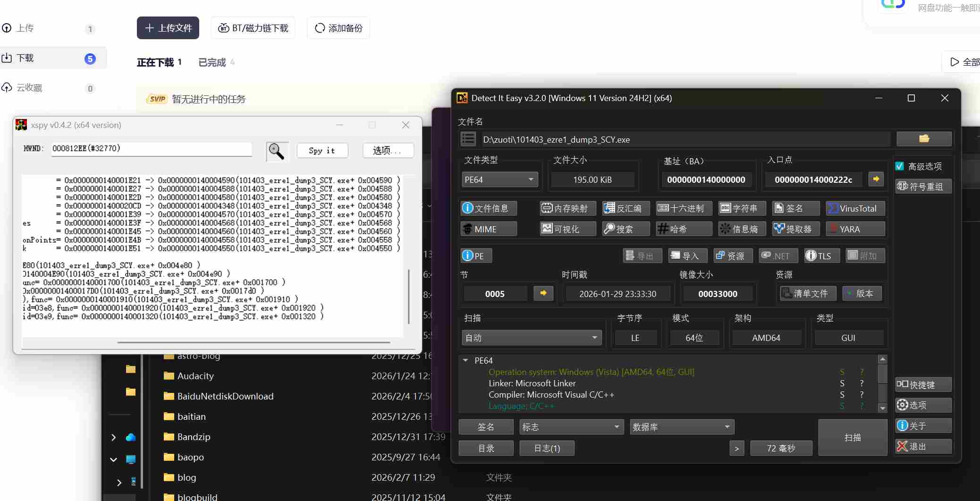This screenshot has width=980, height=501.
Task: Click the 上传文件 upload button
Action: click(x=168, y=28)
